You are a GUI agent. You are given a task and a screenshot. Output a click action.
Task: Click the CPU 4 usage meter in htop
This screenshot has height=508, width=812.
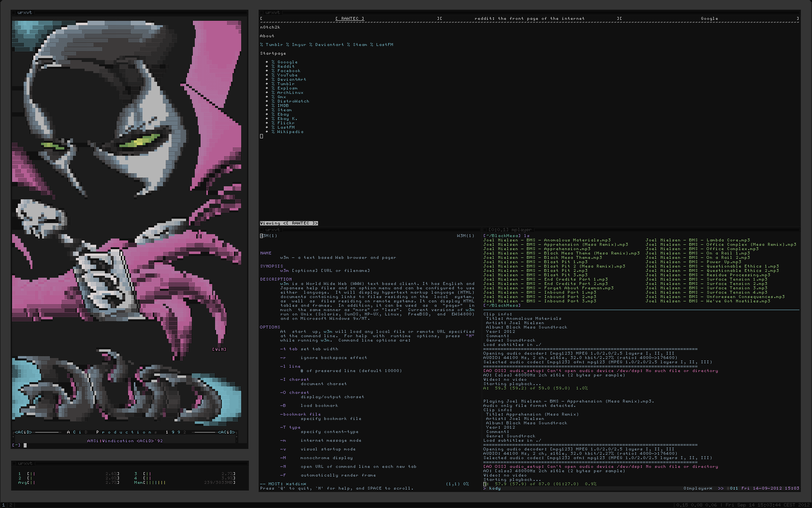coord(185,478)
